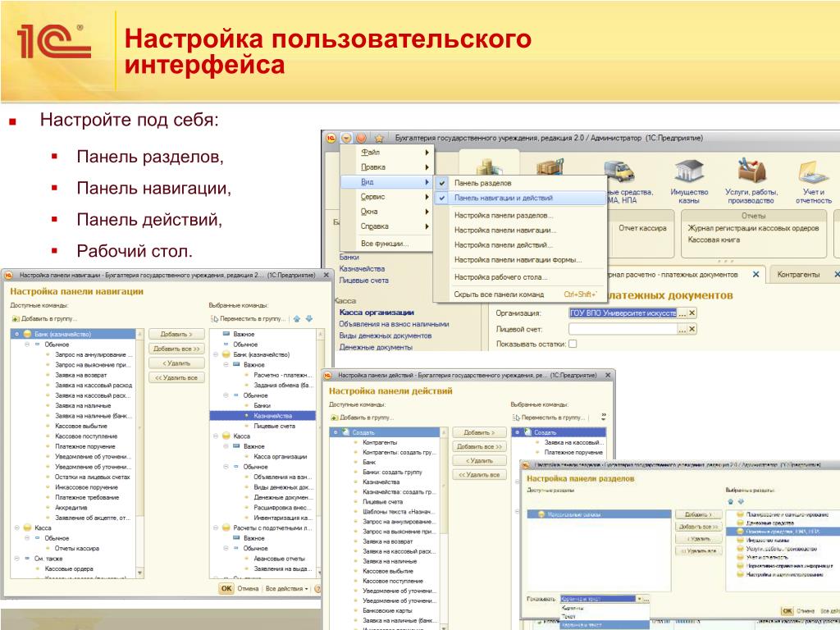Image resolution: width=840 pixels, height=630 pixels.
Task: Enable the Показывать остатки checkbox
Action: pyautogui.click(x=573, y=344)
